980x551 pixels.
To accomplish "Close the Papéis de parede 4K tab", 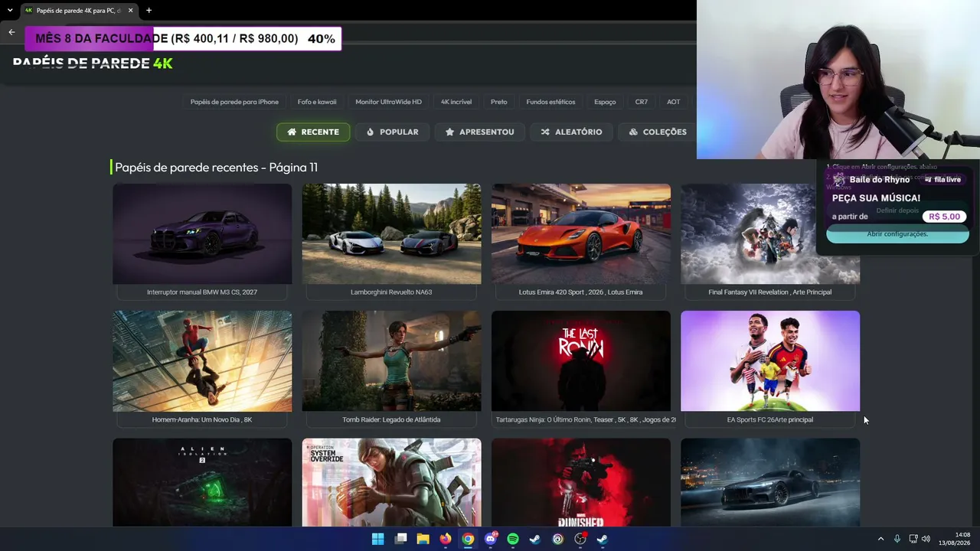I will (x=130, y=10).
